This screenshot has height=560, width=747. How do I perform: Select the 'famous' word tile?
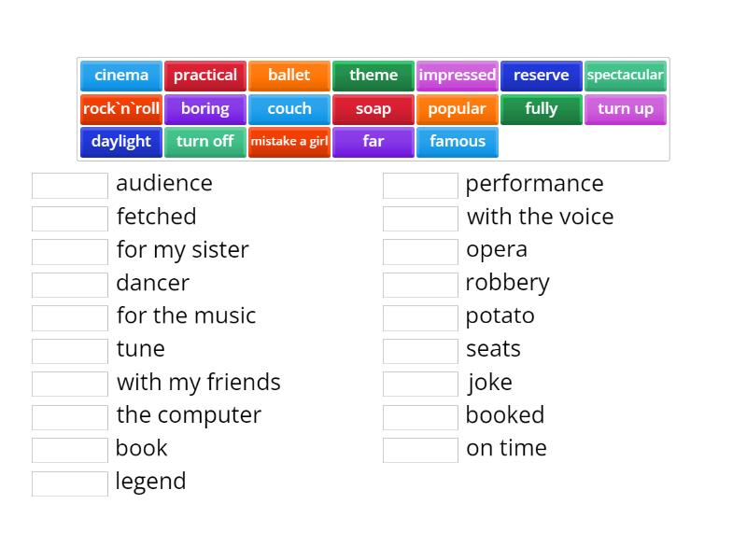(x=458, y=142)
